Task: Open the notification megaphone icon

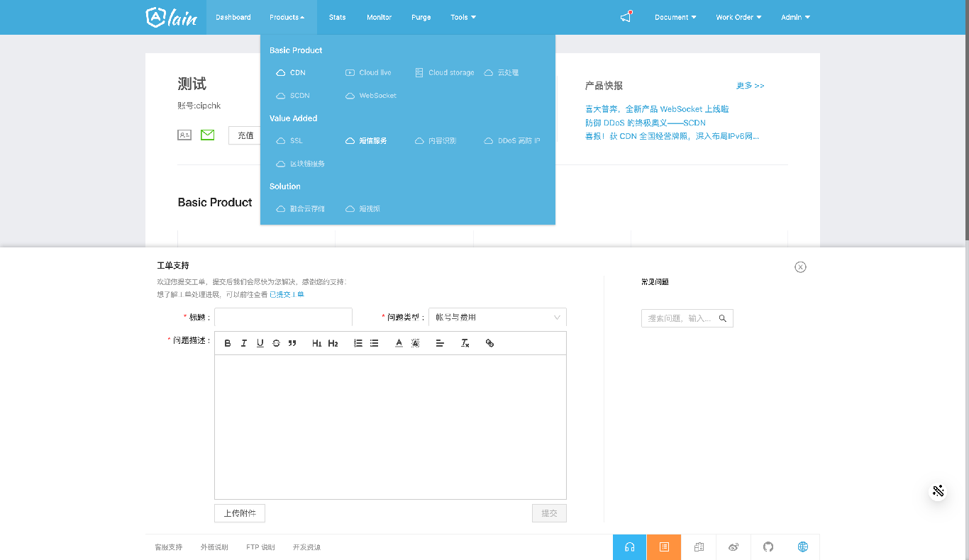Action: coord(626,17)
